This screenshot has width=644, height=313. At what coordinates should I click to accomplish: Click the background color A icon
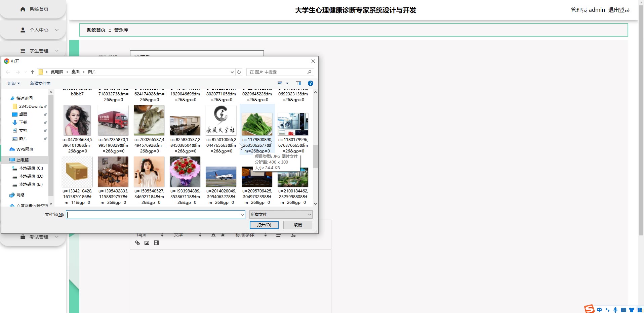(x=223, y=235)
